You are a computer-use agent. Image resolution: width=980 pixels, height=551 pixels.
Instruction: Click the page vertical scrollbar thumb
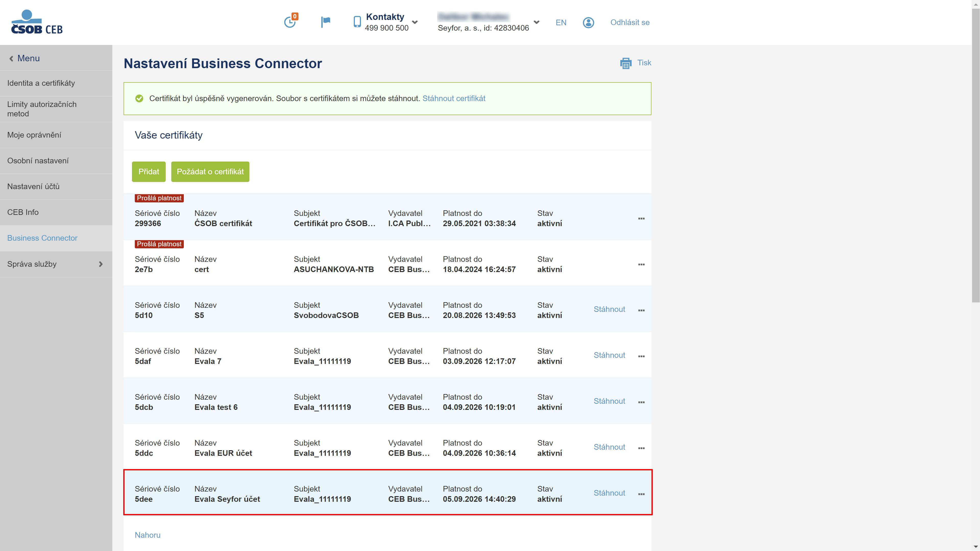[x=976, y=155]
